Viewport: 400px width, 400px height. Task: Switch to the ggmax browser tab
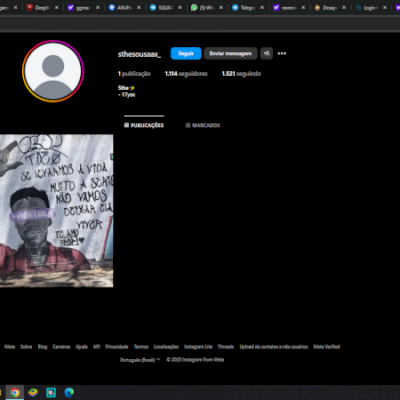pyautogui.click(x=83, y=7)
